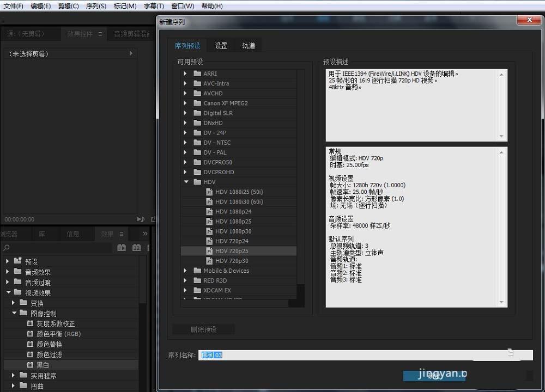Screen dimensions: 545x392
Task: Open the Effects panel menu icon
Action: coord(121,234)
